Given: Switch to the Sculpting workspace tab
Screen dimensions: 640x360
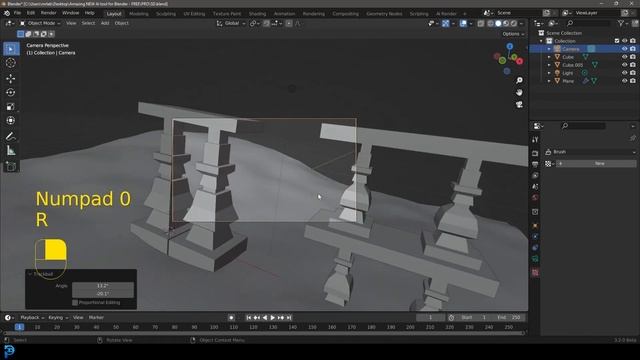Looking at the screenshot, I should (166, 13).
